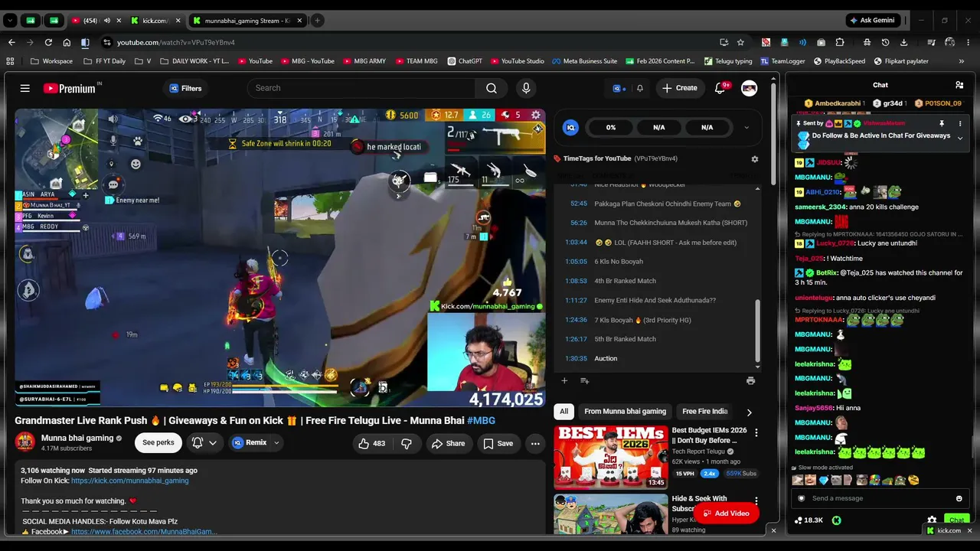Image resolution: width=980 pixels, height=551 pixels.
Task: Click the browser address bar URL
Action: 176,42
